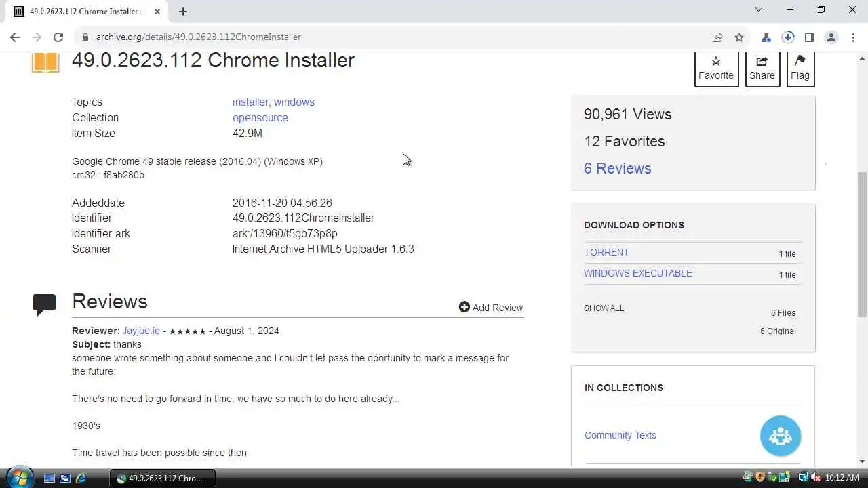Toggle the browser side panel
Screen dimensions: 868x488
[x=810, y=37]
